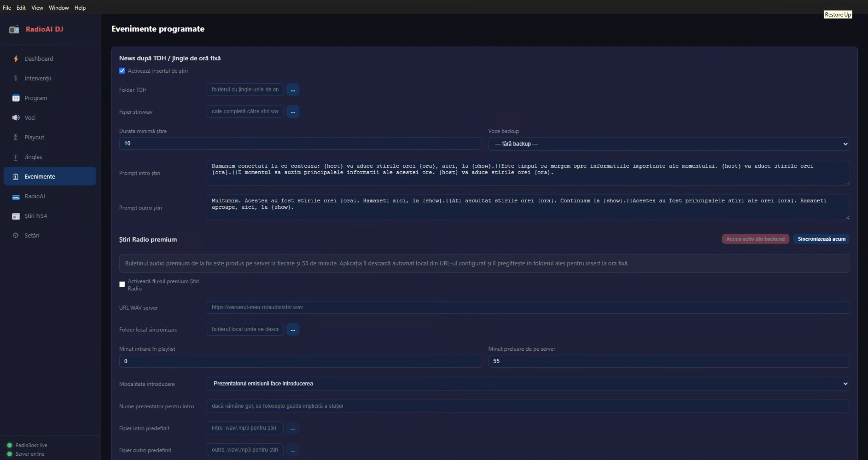The width and height of the screenshot is (868, 460).
Task: Click the Buletinul audio premium info text
Action: tap(376, 263)
